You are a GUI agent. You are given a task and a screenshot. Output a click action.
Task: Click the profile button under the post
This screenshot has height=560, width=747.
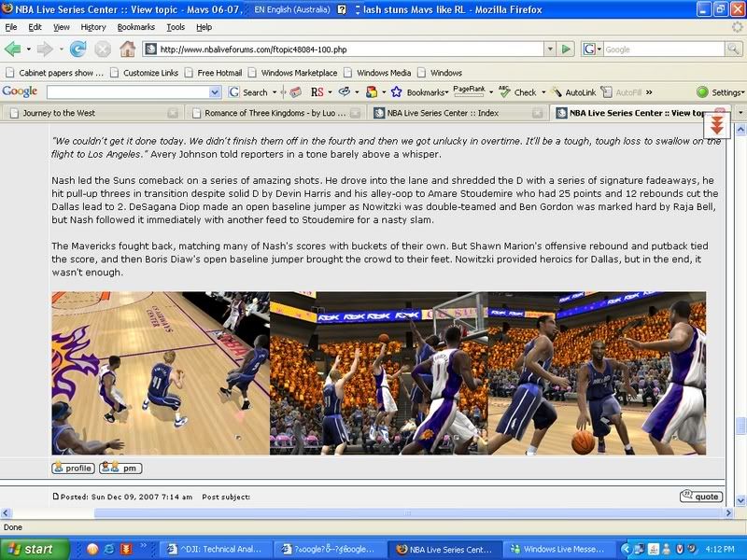pyautogui.click(x=73, y=469)
